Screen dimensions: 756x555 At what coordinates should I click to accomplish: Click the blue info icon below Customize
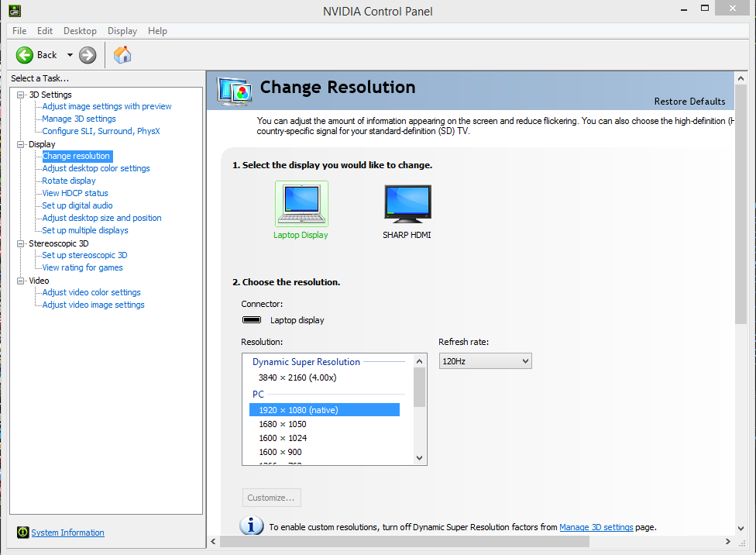coord(251,526)
